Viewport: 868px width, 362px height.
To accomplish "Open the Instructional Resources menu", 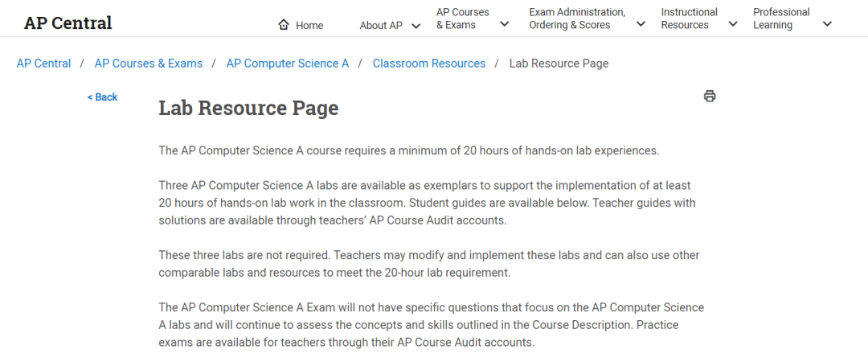I will 690,19.
